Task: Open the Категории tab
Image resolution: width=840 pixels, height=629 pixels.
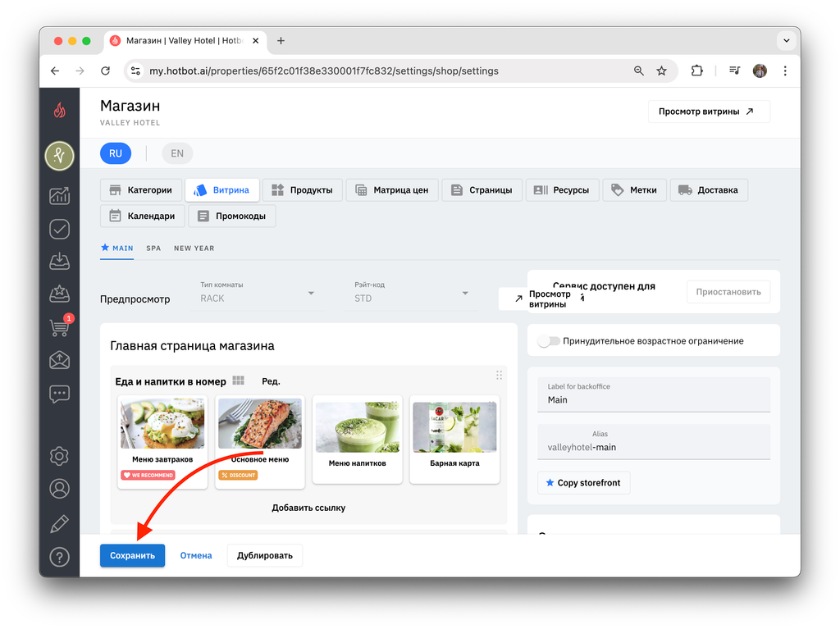Action: point(141,189)
